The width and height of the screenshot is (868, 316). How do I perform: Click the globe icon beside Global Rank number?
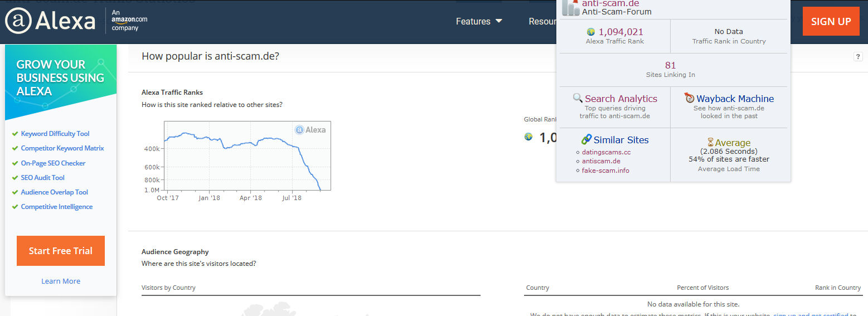point(528,137)
